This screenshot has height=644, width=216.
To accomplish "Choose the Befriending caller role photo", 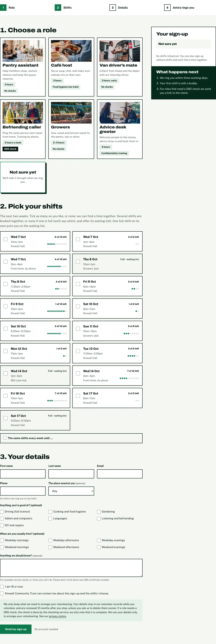I will pyautogui.click(x=23, y=113).
